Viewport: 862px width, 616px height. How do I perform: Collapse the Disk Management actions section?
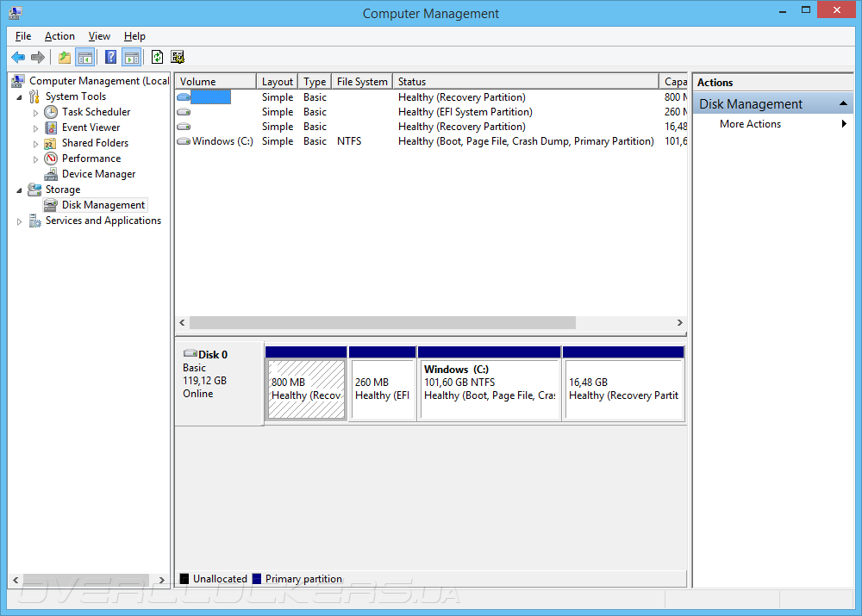[x=843, y=103]
